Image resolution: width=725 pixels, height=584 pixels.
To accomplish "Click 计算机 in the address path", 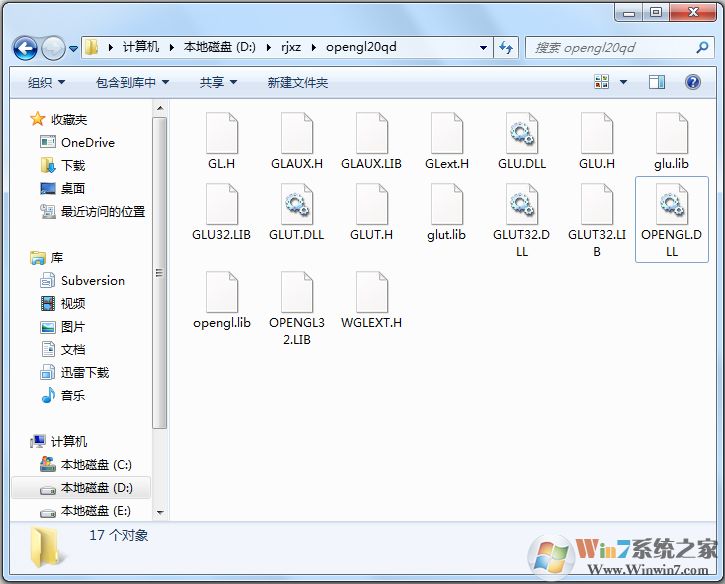I will click(141, 47).
